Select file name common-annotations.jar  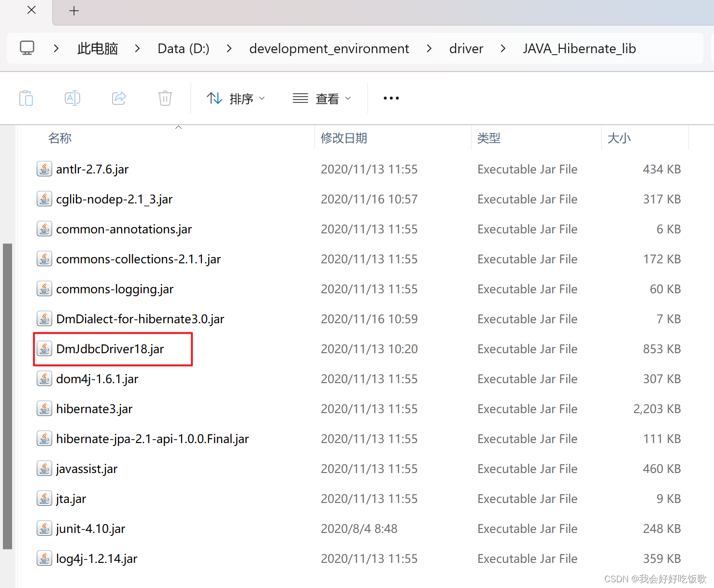(124, 229)
